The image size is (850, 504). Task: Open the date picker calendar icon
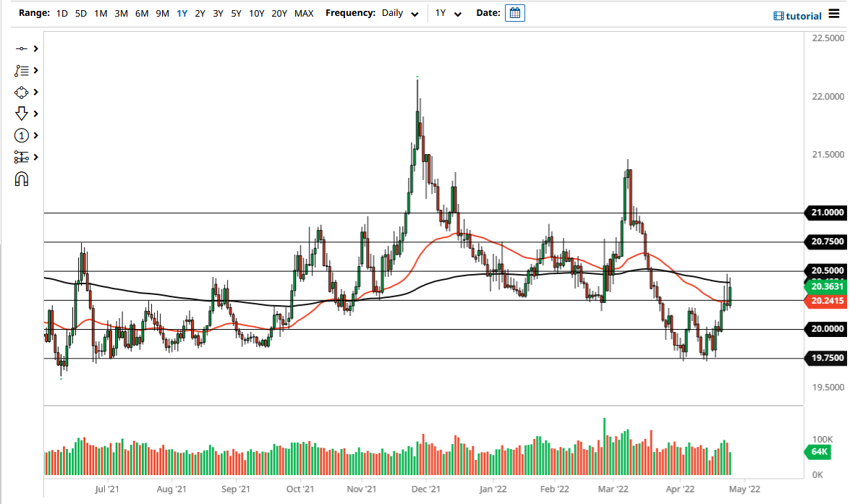[514, 12]
